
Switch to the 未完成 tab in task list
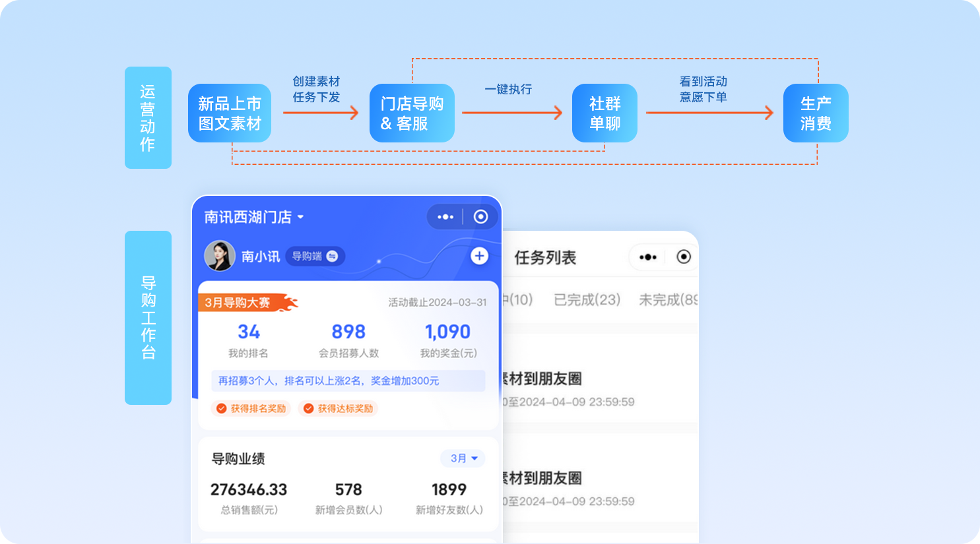point(668,300)
